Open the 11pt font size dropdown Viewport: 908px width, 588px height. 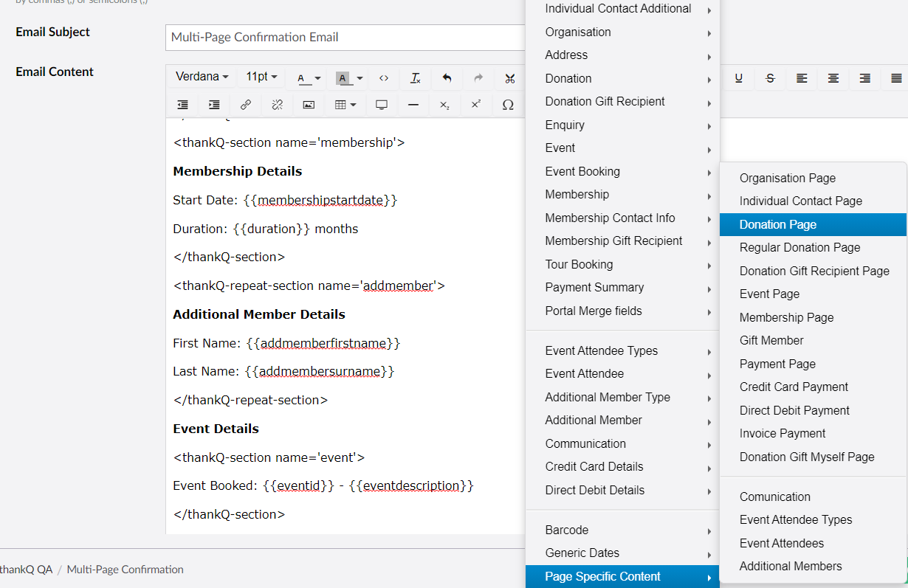point(261,77)
